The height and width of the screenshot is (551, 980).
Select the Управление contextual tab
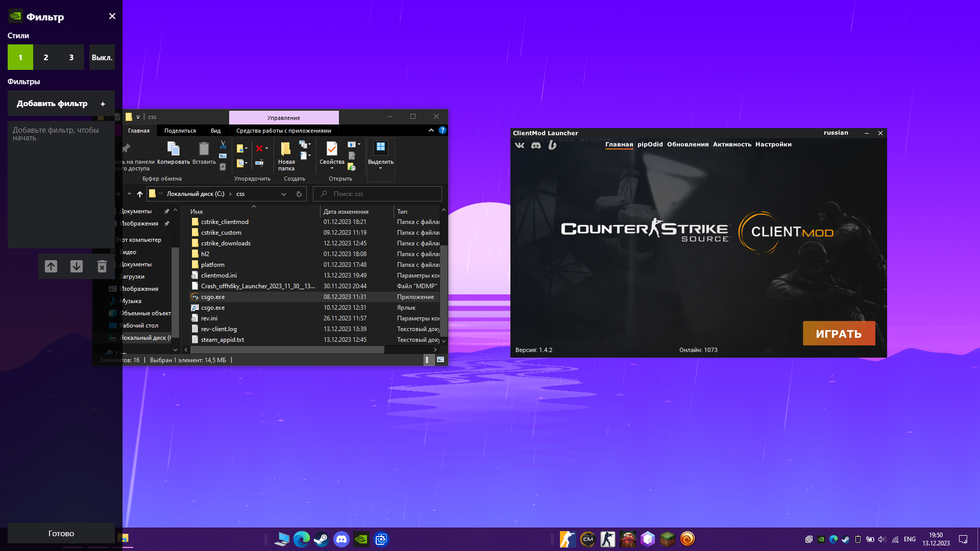[284, 118]
